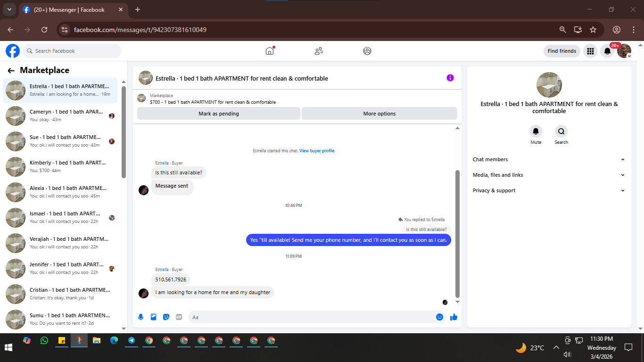Go to Facebook Home tab

270,51
